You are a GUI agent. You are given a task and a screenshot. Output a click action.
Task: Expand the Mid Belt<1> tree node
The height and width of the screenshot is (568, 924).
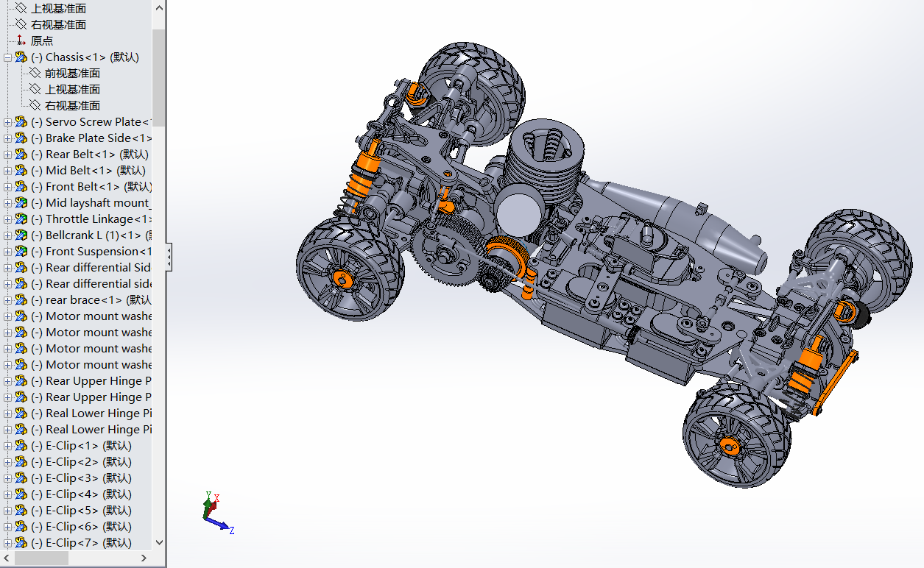coord(7,170)
